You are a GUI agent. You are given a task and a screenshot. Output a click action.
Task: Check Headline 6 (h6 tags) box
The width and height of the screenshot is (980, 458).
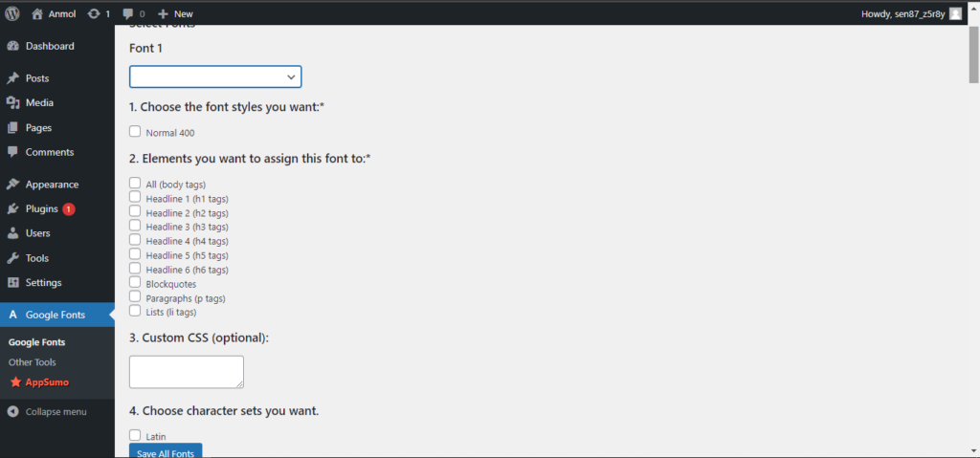tap(135, 268)
